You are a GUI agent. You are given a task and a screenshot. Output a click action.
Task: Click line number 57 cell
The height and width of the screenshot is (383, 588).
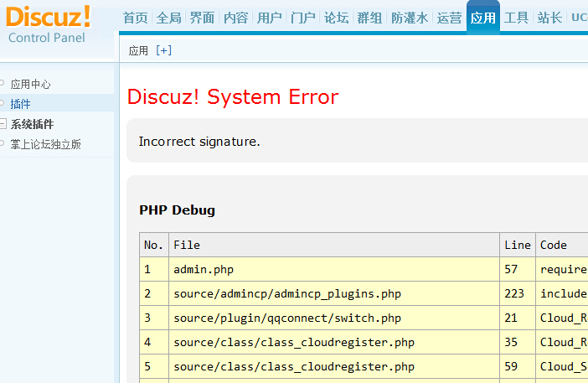click(x=518, y=269)
